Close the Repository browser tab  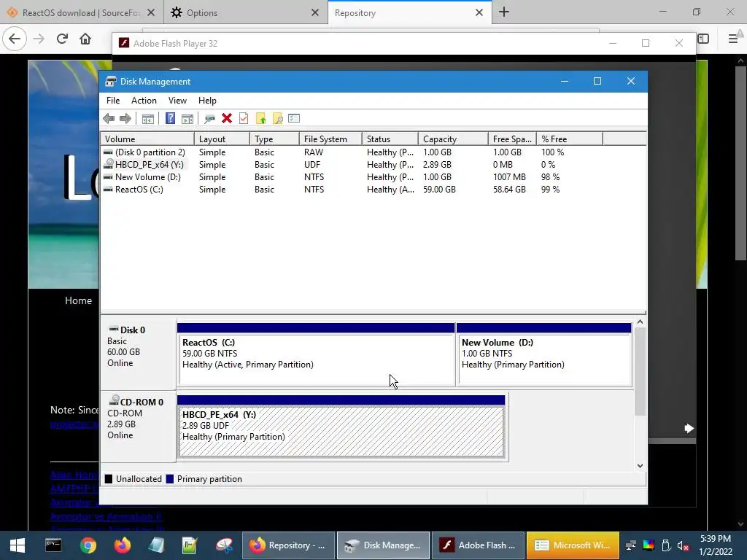click(479, 13)
